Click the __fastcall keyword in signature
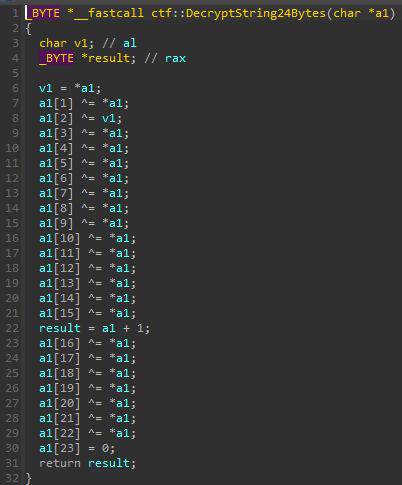Image resolution: width=402 pixels, height=485 pixels. (x=109, y=13)
